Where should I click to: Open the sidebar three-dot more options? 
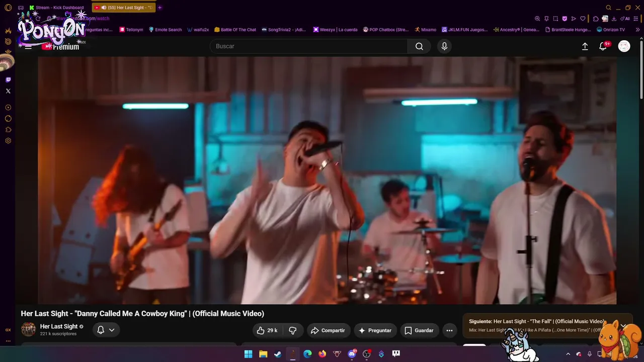8,341
